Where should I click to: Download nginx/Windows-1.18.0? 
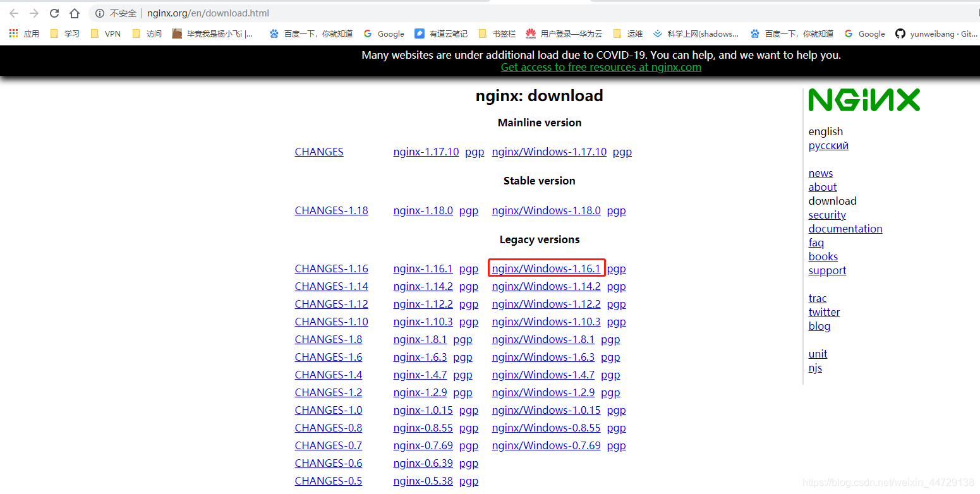pyautogui.click(x=546, y=210)
